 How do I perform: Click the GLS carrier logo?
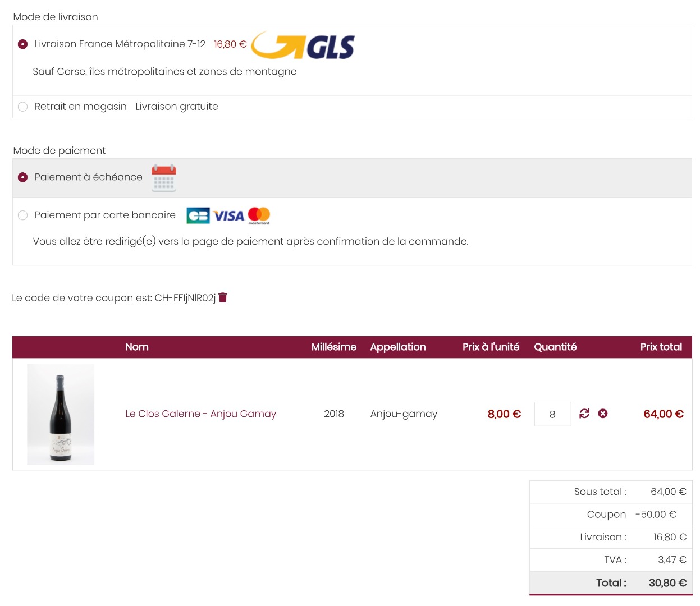(303, 45)
